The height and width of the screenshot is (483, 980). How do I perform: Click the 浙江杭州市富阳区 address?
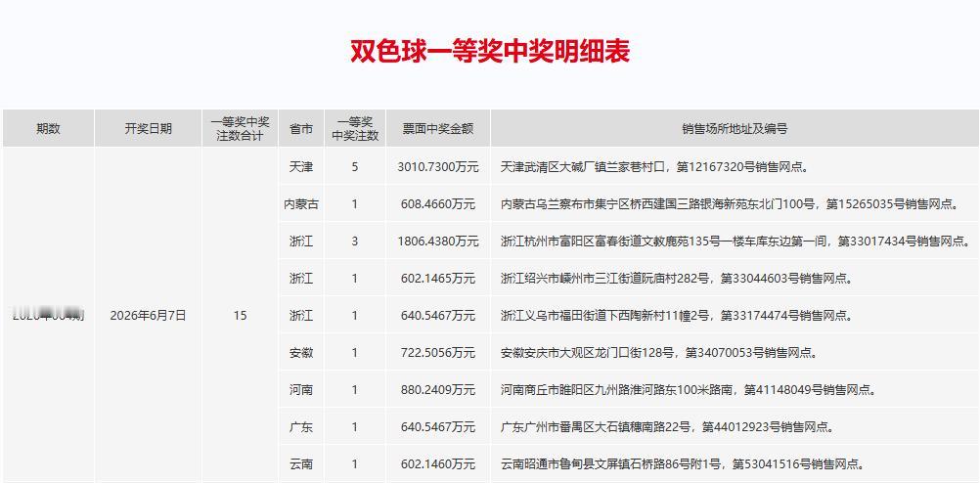click(735, 241)
